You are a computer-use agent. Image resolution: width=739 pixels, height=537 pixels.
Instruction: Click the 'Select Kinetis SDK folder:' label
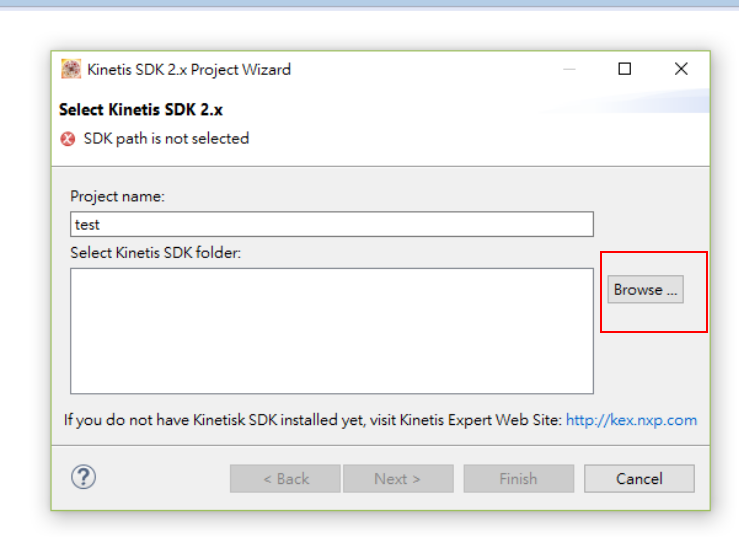(156, 253)
